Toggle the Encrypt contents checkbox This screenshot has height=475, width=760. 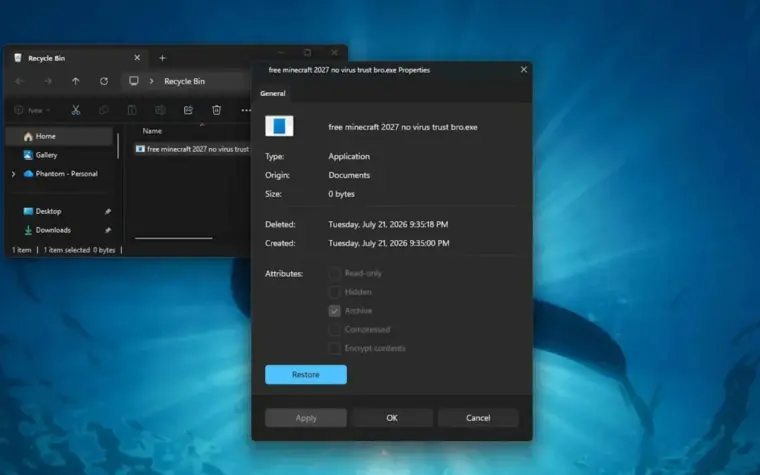(x=334, y=348)
